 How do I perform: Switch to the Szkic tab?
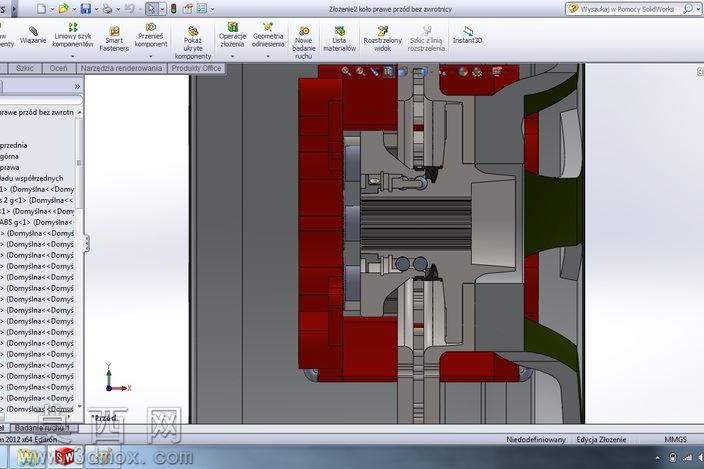25,68
